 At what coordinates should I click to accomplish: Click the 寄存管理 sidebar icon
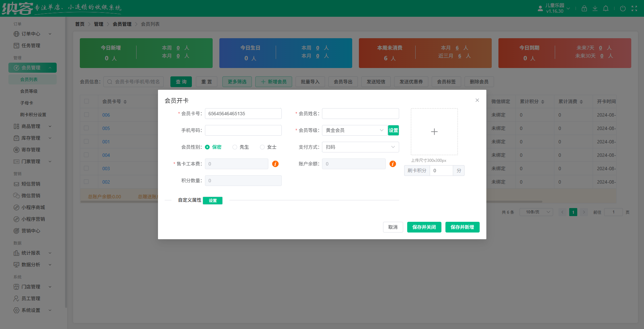(16, 150)
